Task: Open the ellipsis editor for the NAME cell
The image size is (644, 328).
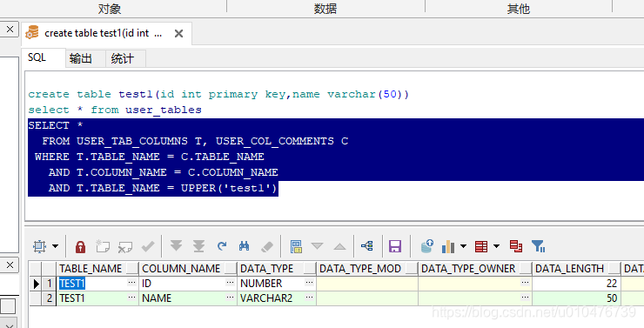Action: point(231,298)
